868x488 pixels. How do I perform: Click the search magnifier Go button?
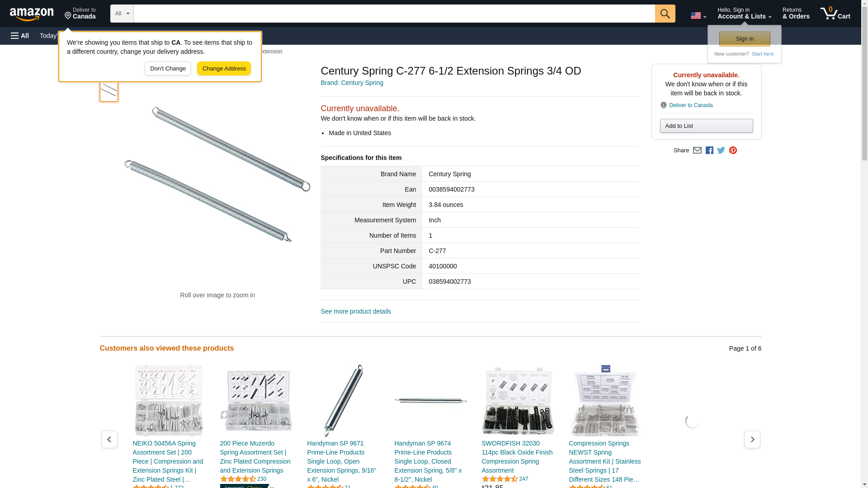pos(665,14)
